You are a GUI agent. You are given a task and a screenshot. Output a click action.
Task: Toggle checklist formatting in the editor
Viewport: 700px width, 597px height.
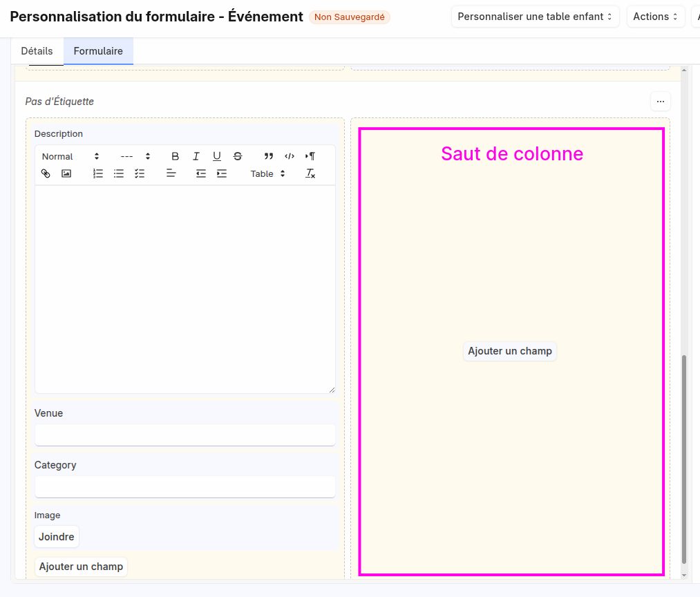pos(140,173)
